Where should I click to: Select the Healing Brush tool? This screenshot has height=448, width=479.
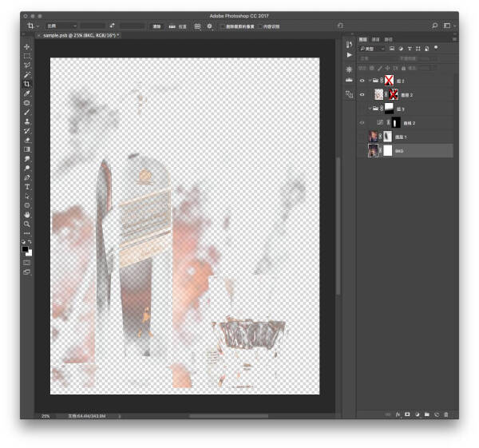[27, 103]
